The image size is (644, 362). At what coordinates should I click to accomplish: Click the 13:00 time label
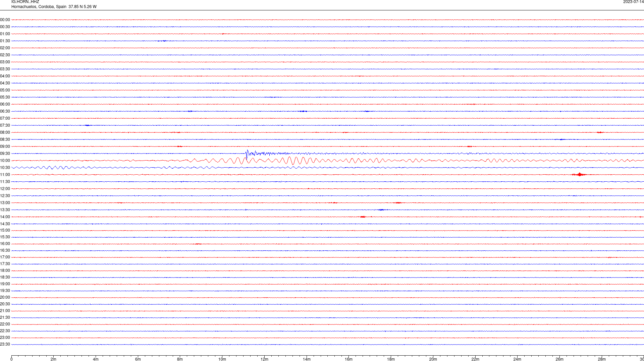(5, 203)
